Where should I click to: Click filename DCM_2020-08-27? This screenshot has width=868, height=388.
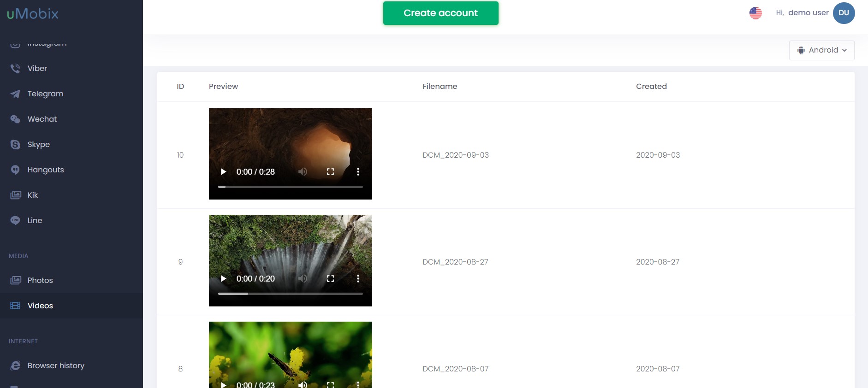(455, 262)
